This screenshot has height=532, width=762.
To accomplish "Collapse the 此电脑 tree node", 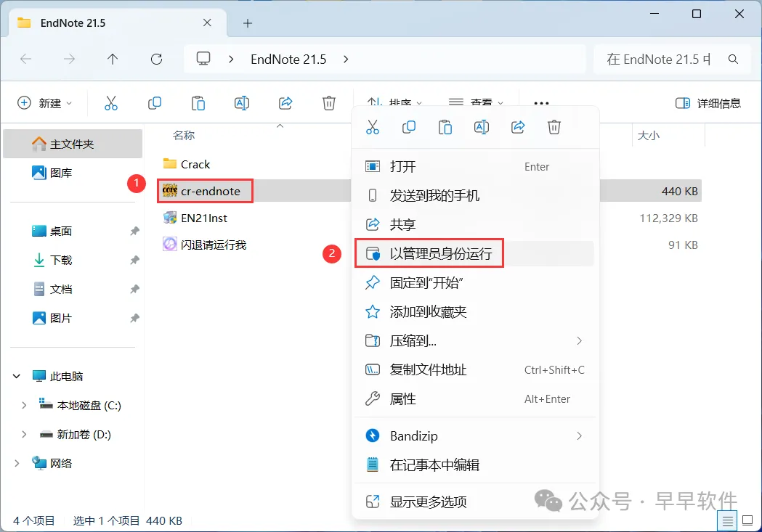I will click(x=17, y=376).
